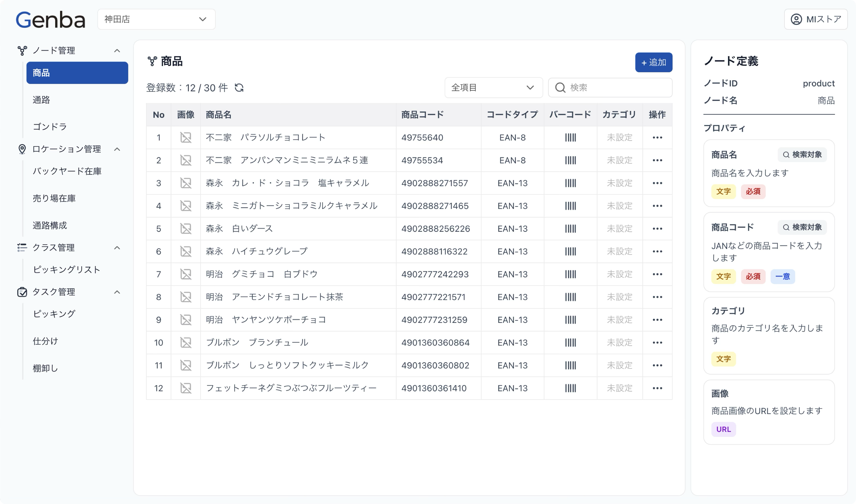Collapse the ロケーション管理 section chevron
Viewport: 856px width, 504px height.
point(117,149)
